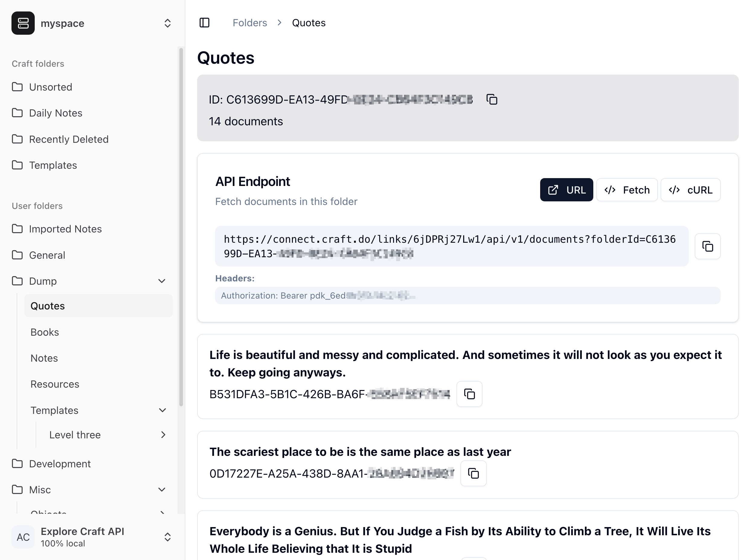Image resolution: width=750 pixels, height=560 pixels.
Task: Collapse the Dump folder chevron
Action: point(162,281)
